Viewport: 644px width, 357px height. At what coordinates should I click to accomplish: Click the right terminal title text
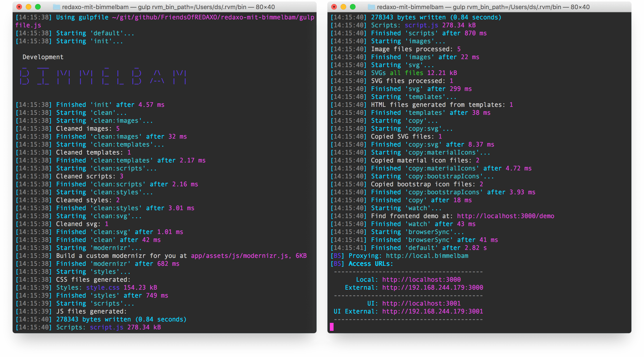click(483, 7)
